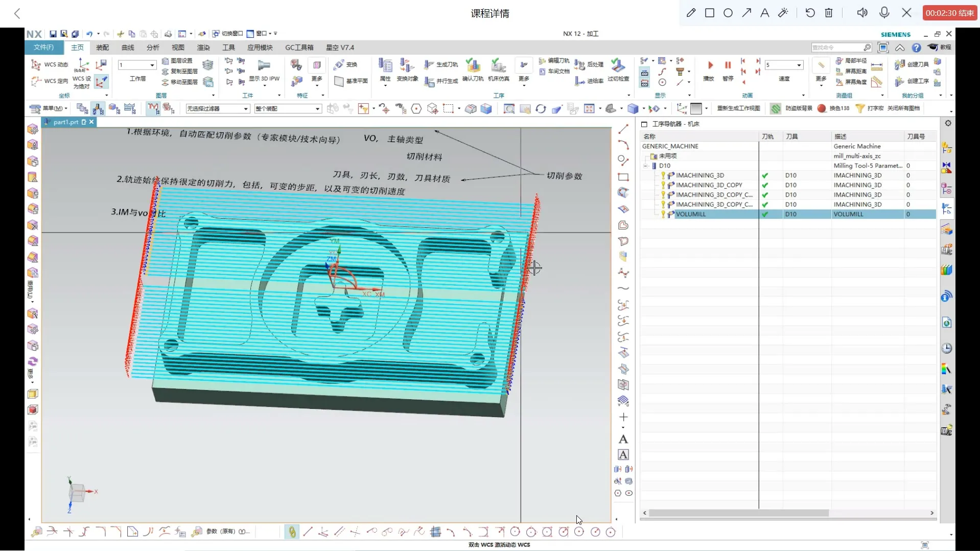This screenshot has width=980, height=551.
Task: Click the Regenerate Work View (重新生成工作视图) button
Action: coord(738,108)
